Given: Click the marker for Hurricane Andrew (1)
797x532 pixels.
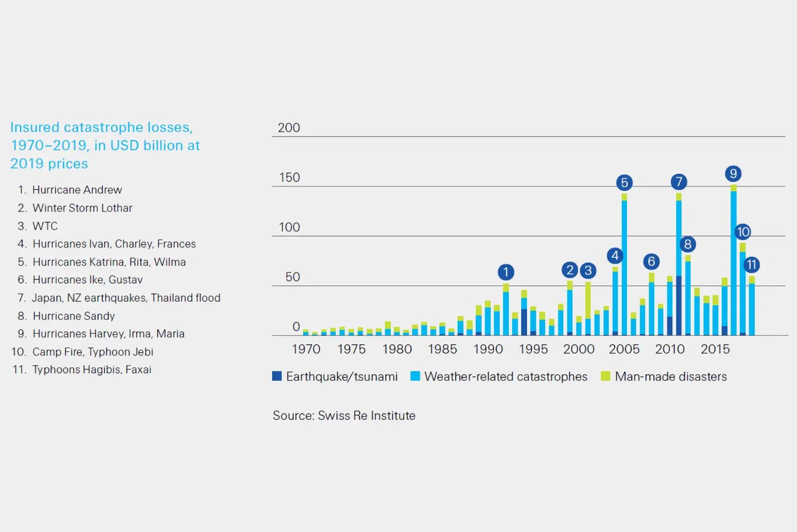Looking at the screenshot, I should (506, 272).
